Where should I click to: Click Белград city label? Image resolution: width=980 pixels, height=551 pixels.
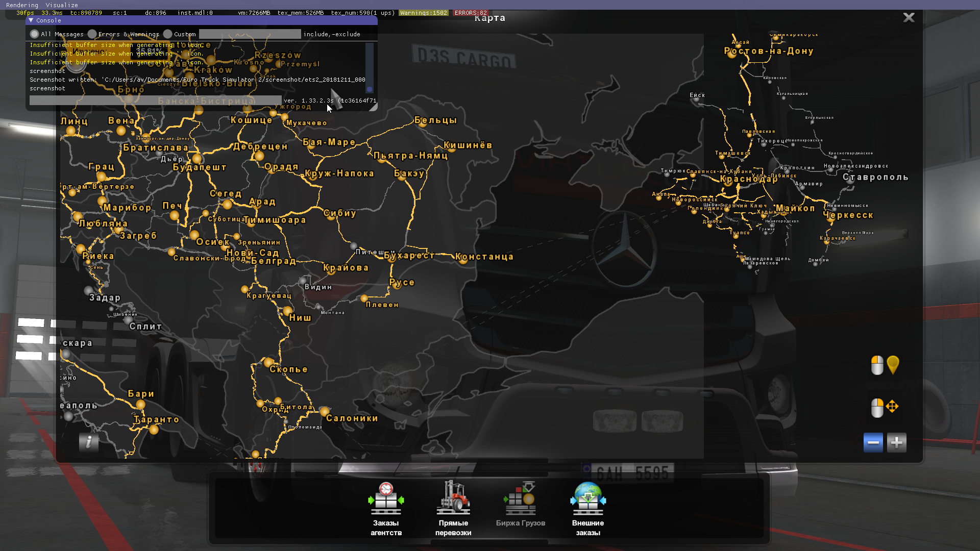[274, 261]
